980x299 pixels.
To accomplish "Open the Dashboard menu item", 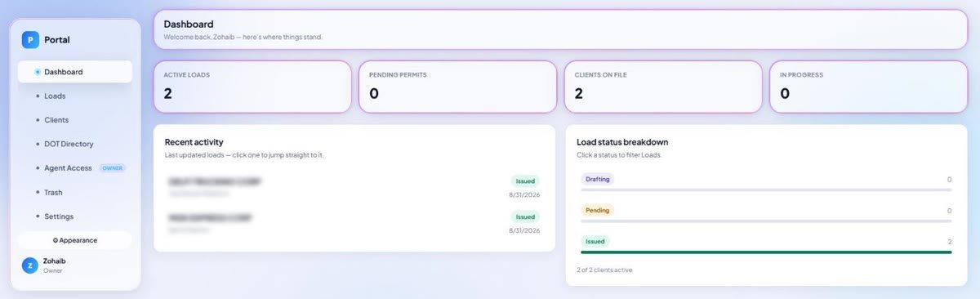I will 75,72.
